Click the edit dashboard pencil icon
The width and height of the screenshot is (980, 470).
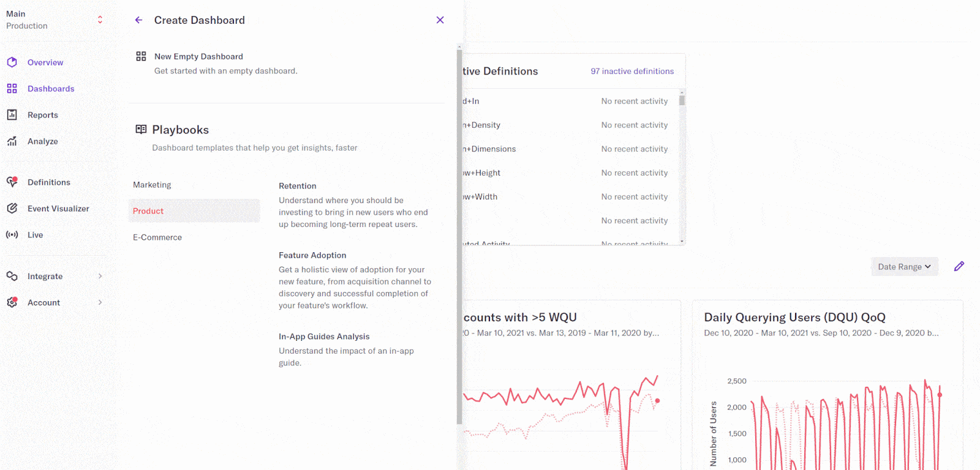[x=959, y=266]
